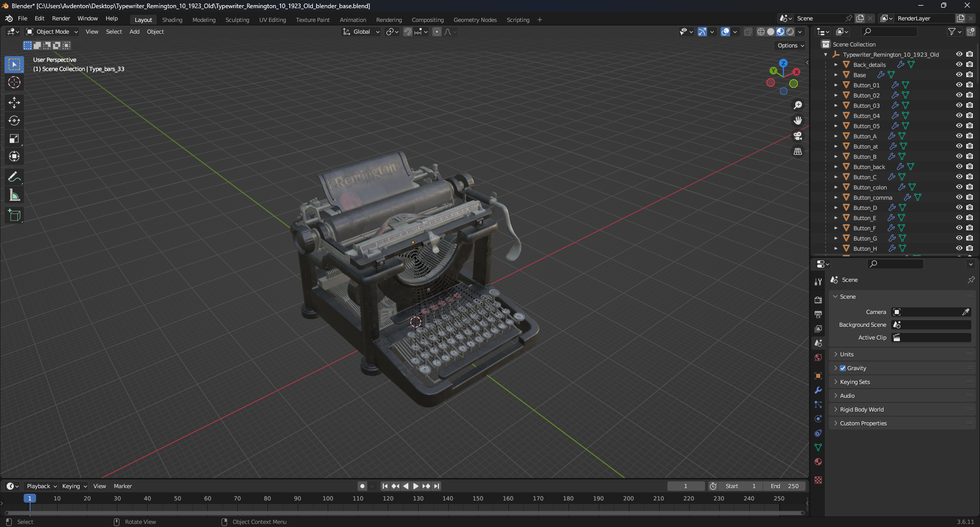Select the Measure tool
The image size is (980, 527).
[x=14, y=195]
